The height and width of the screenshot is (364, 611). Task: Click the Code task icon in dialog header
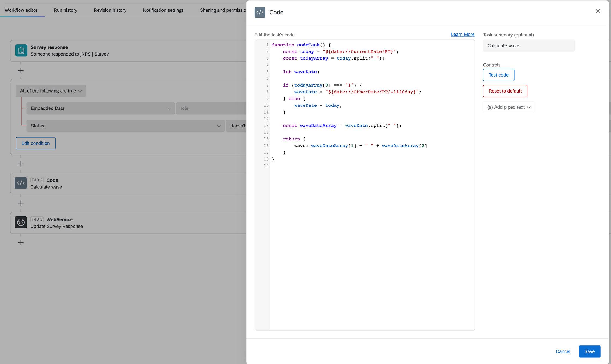[260, 13]
